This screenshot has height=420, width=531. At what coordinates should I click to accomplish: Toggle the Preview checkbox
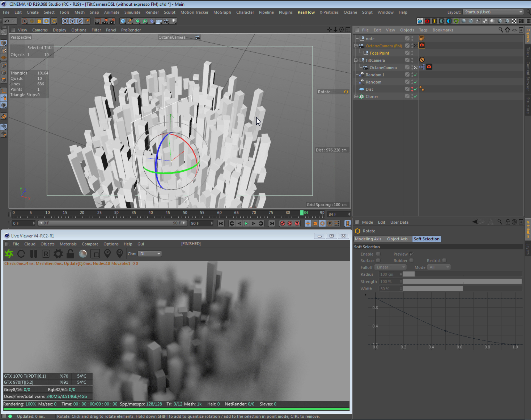411,254
